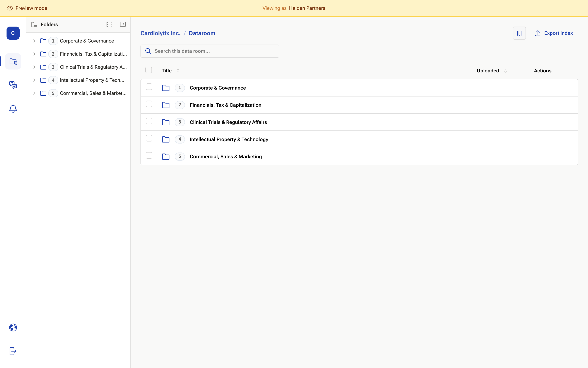Viewport: 588px width, 368px height.
Task: Click folder icon of Clinical Trials row in table
Action: pyautogui.click(x=166, y=122)
